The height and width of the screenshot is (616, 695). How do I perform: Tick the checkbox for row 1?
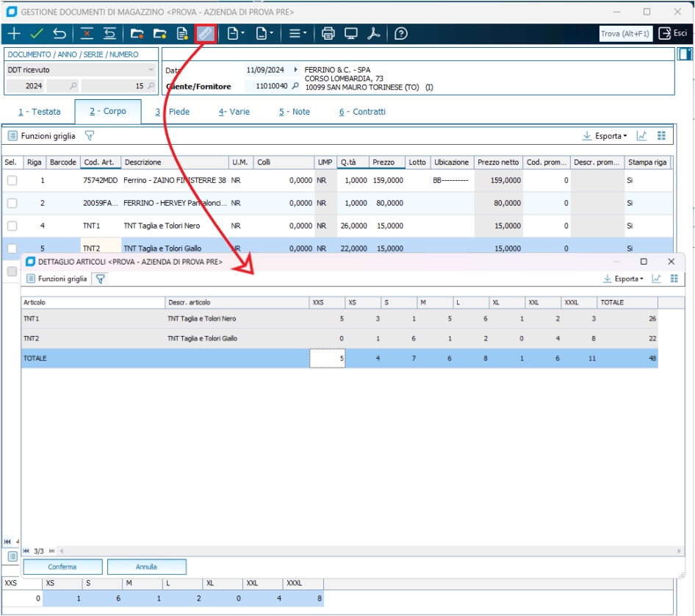(x=12, y=180)
